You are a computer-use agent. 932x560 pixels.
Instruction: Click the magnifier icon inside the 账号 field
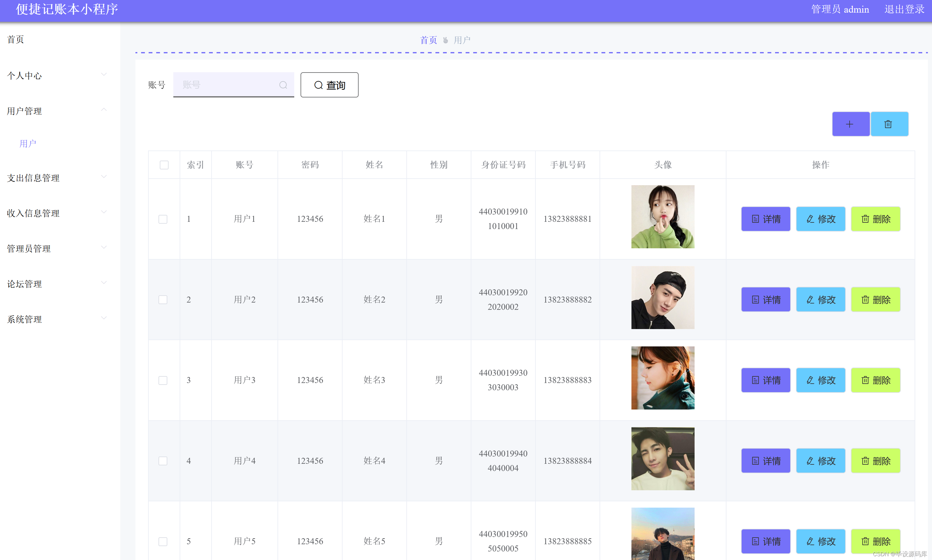tap(283, 85)
